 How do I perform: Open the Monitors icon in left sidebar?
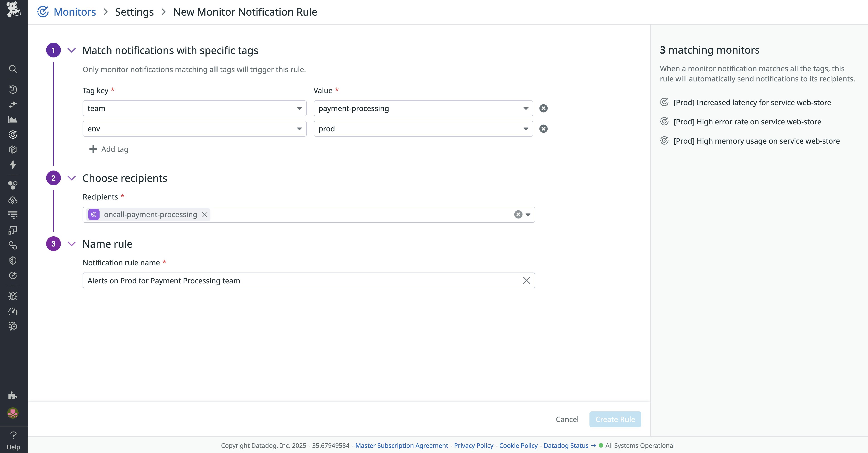coord(13,135)
